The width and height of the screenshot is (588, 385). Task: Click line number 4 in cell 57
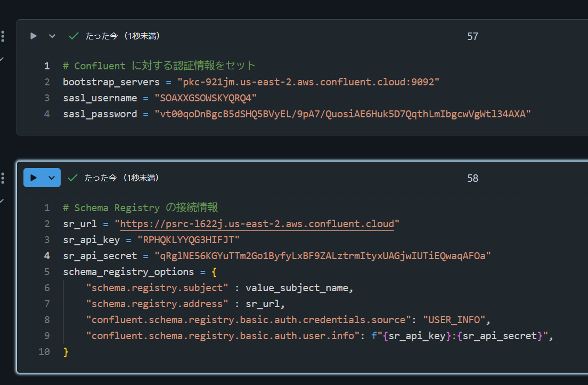[47, 114]
